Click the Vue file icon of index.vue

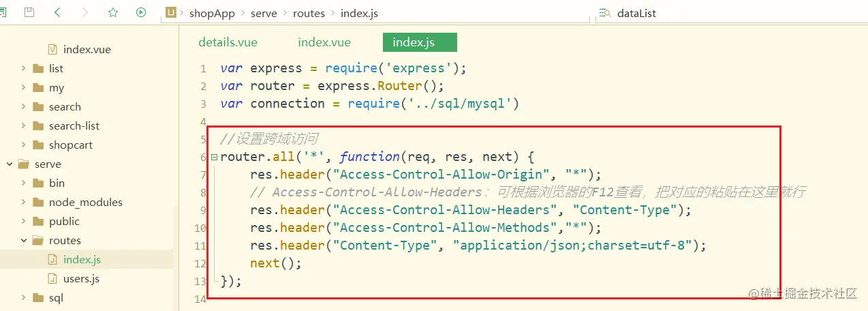click(52, 49)
